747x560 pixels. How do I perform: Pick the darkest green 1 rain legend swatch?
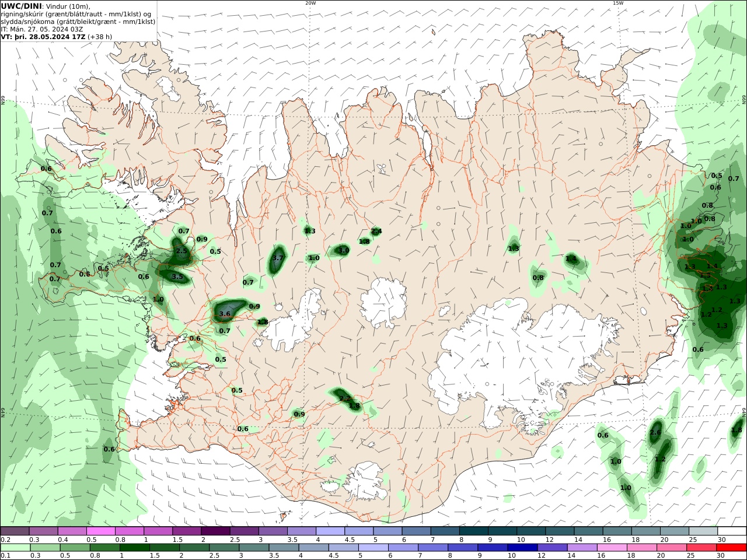(x=135, y=548)
